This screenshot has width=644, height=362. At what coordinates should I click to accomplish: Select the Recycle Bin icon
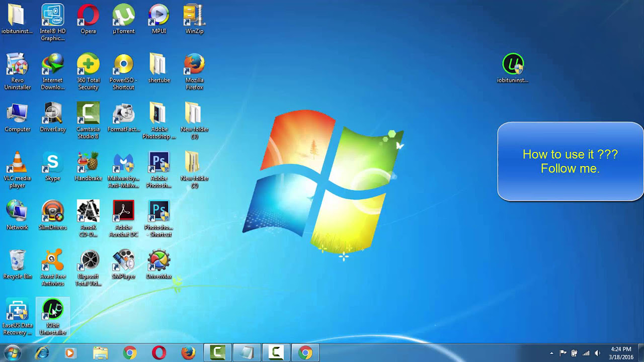pyautogui.click(x=18, y=264)
